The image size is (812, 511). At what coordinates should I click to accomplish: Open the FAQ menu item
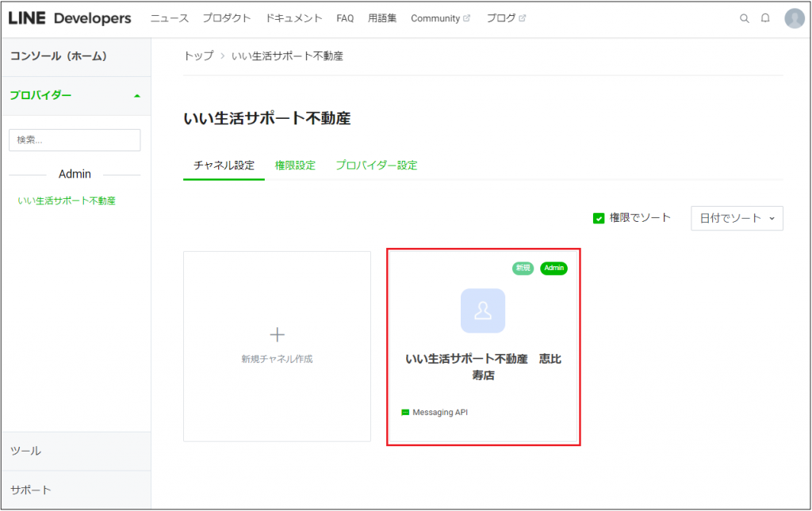click(345, 18)
